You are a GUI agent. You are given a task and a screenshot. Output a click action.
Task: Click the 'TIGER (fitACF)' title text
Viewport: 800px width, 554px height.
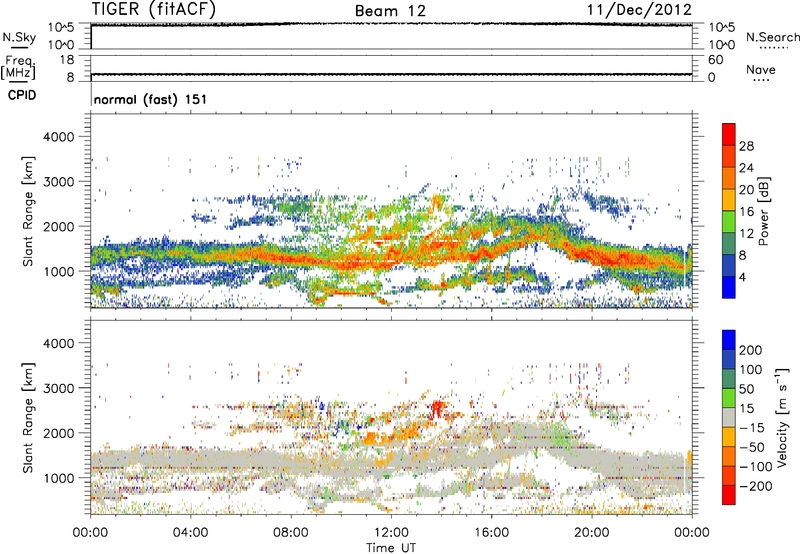click(x=154, y=10)
